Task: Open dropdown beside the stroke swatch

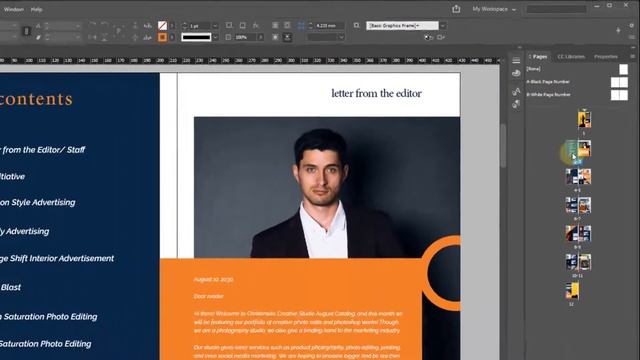Action: point(172,37)
